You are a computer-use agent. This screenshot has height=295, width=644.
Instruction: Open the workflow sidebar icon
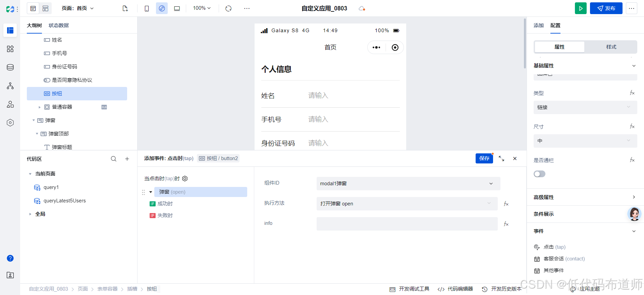[x=10, y=86]
